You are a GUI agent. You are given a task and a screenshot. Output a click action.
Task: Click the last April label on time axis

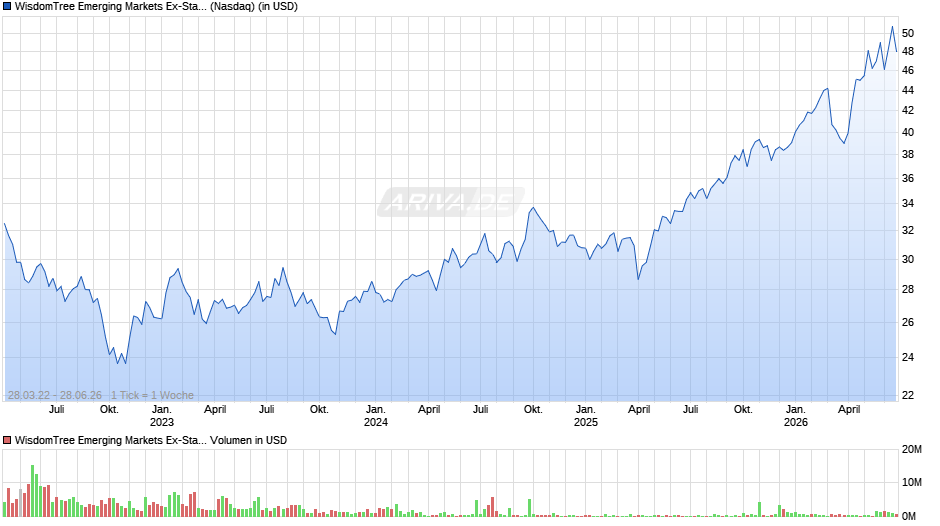[849, 410]
